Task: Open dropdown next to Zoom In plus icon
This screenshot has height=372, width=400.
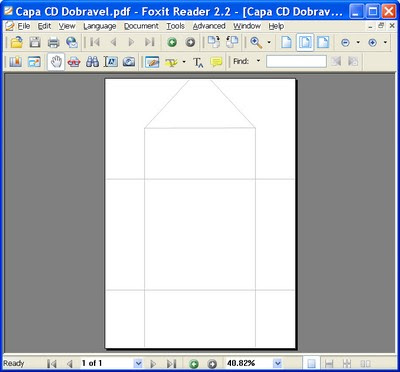Action: (385, 43)
